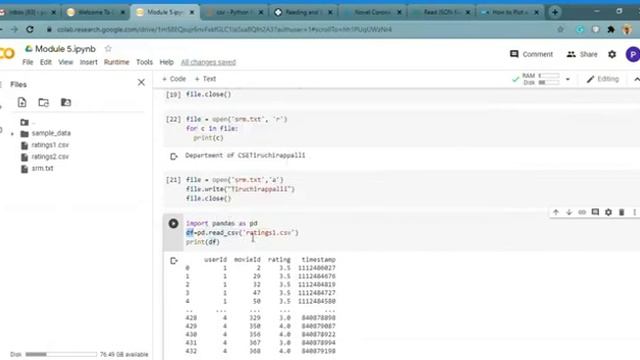Click the Comment button

[531, 54]
